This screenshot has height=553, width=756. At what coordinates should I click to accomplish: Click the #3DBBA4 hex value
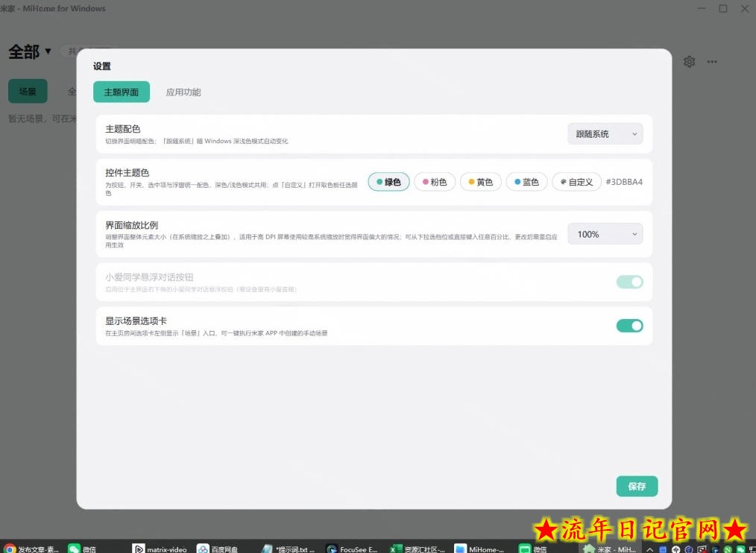pos(624,182)
